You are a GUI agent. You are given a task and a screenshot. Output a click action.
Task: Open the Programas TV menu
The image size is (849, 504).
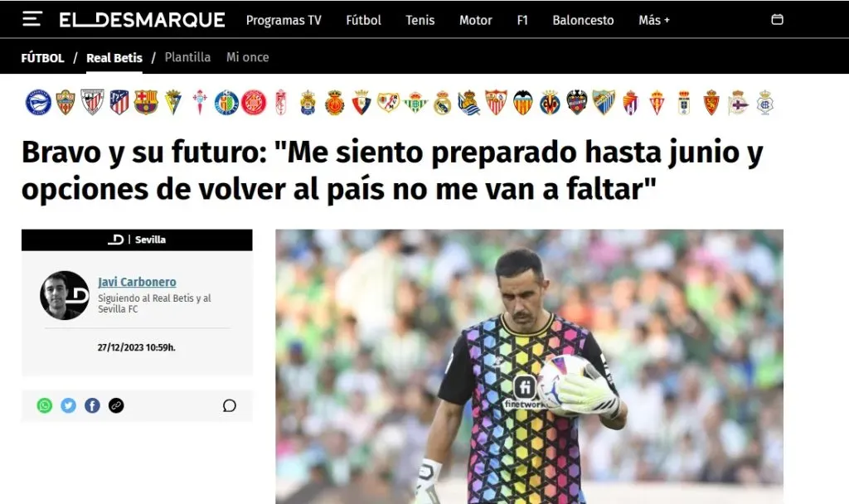coord(284,20)
